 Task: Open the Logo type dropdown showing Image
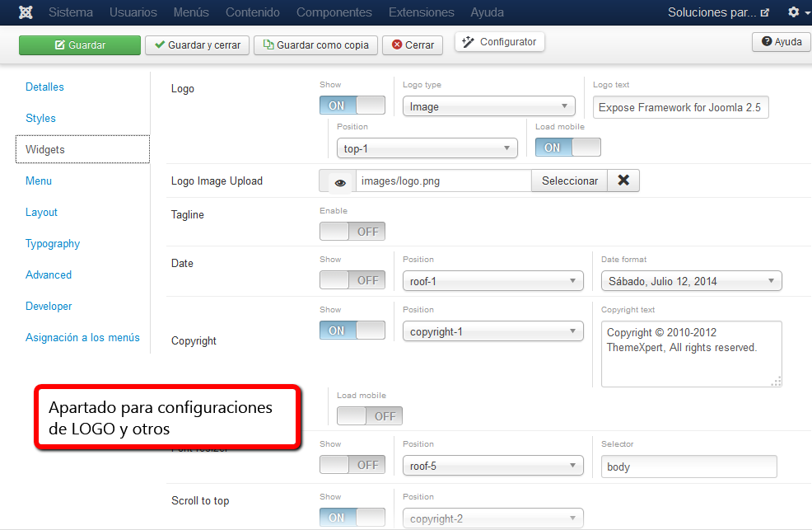pyautogui.click(x=489, y=106)
